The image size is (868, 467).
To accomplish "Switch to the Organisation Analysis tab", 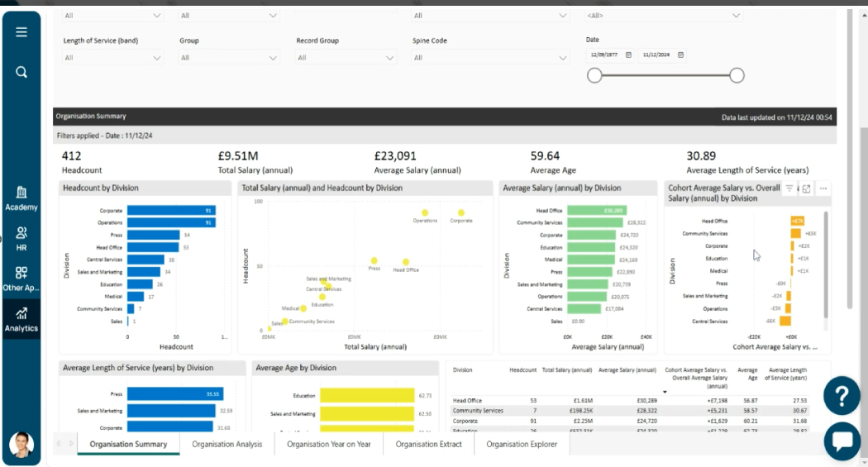I will coord(227,445).
